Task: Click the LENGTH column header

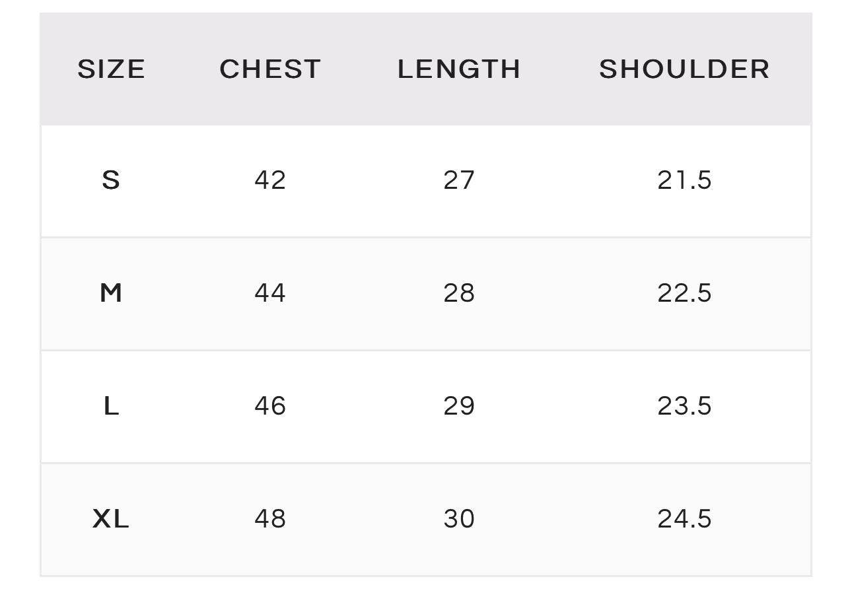Action: [x=459, y=69]
